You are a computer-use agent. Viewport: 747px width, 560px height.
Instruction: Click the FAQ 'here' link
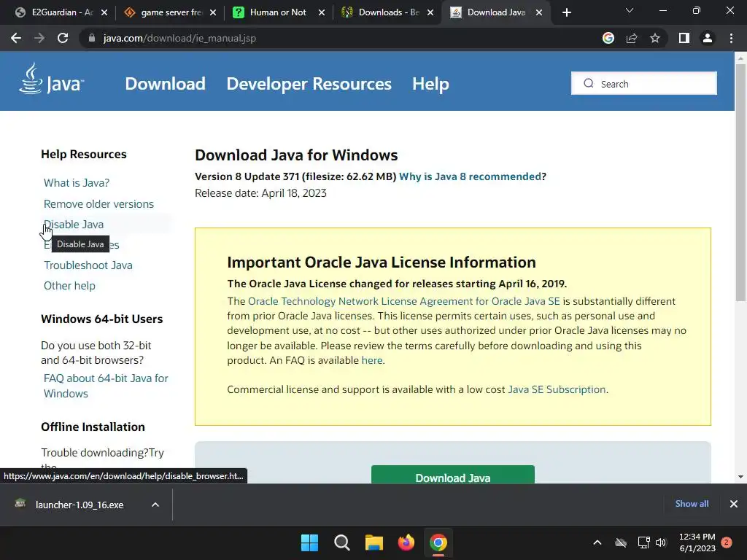point(371,360)
